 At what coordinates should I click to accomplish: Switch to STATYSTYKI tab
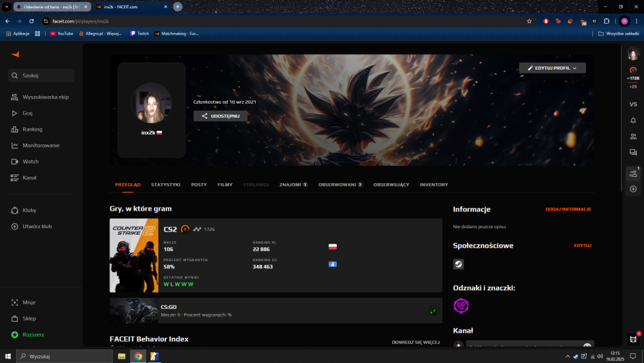[x=166, y=184]
